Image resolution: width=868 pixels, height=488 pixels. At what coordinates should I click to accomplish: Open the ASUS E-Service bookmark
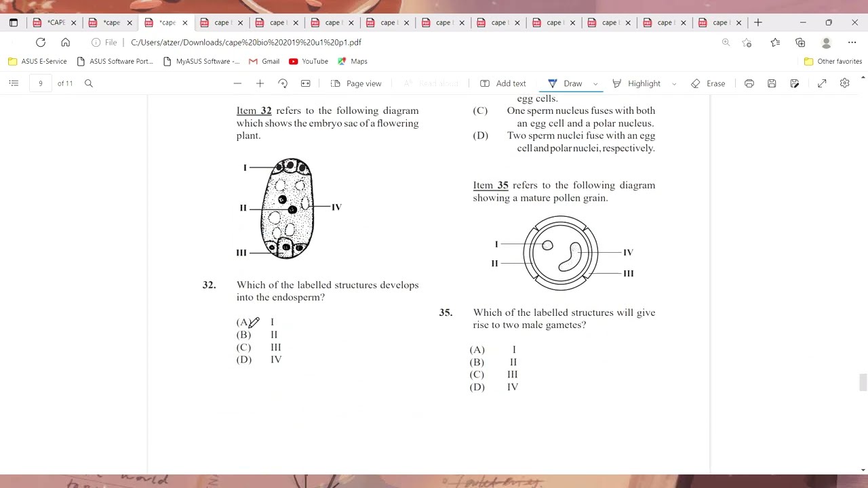37,61
